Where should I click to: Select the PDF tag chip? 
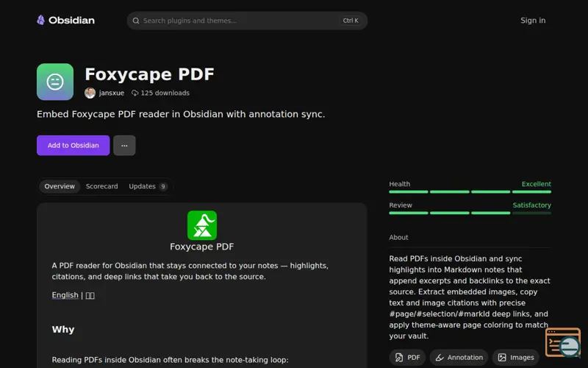coord(407,358)
